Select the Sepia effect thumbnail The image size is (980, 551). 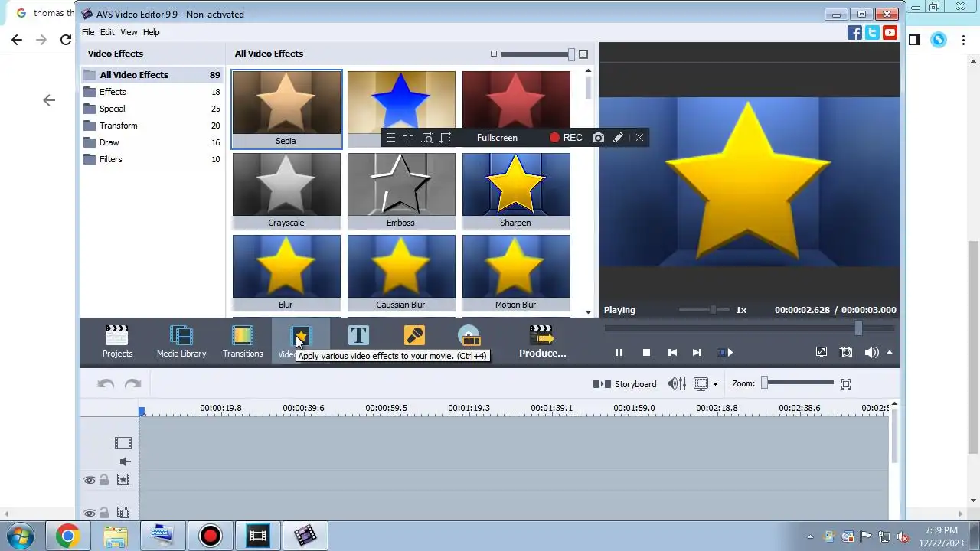[286, 109]
